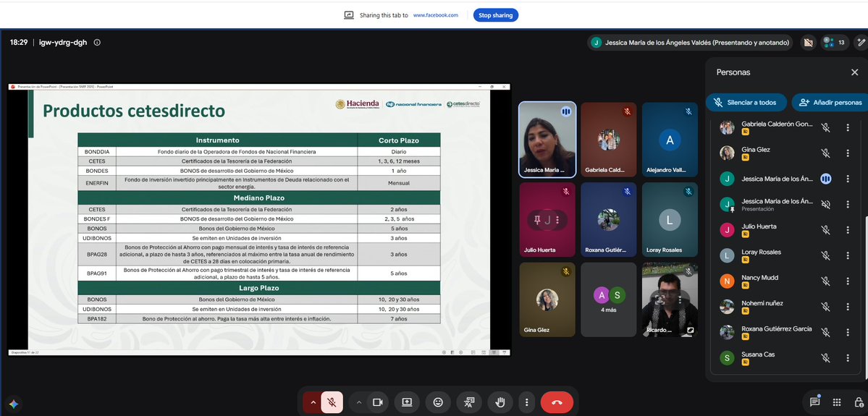Open the activities grid icon
The width and height of the screenshot is (868, 416).
pos(837,402)
